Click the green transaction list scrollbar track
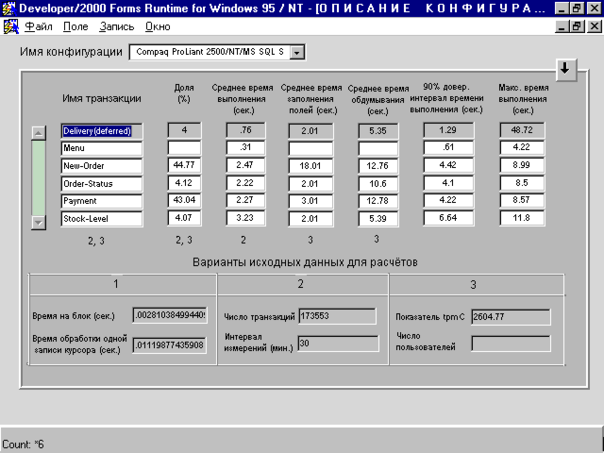This screenshot has width=604, height=453. click(x=39, y=176)
